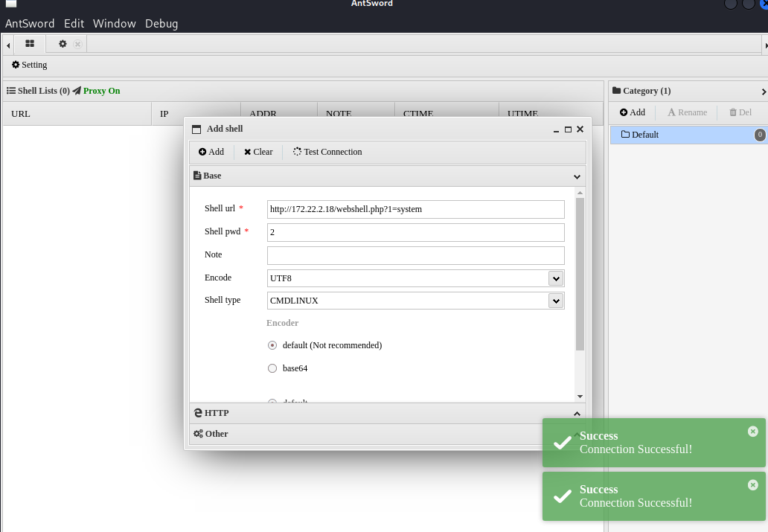This screenshot has height=532, width=768.
Task: Click the lower Success checkmark icon
Action: tap(563, 496)
